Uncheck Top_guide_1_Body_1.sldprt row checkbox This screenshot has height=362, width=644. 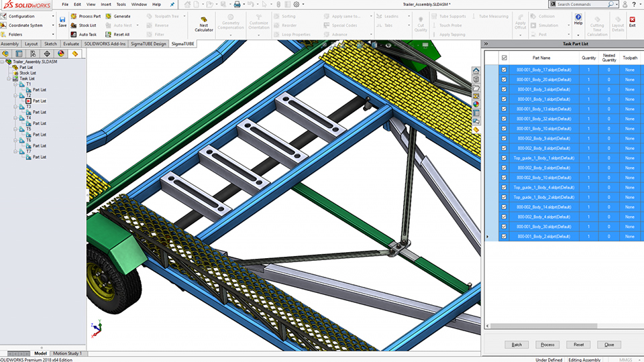click(x=504, y=158)
